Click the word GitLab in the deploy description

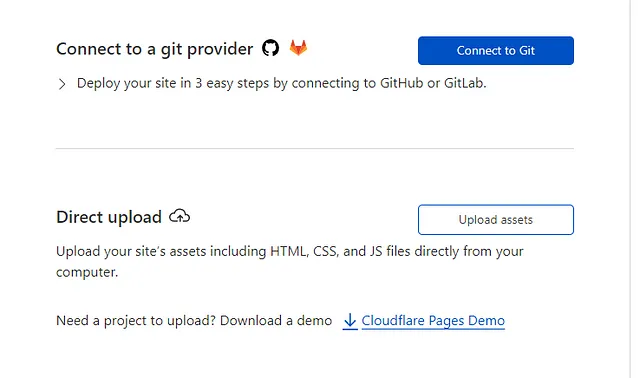coord(464,83)
